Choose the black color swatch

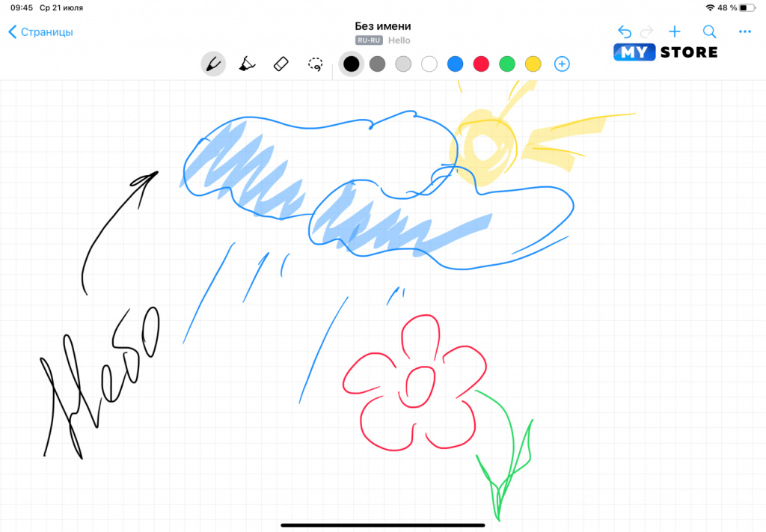tap(351, 64)
